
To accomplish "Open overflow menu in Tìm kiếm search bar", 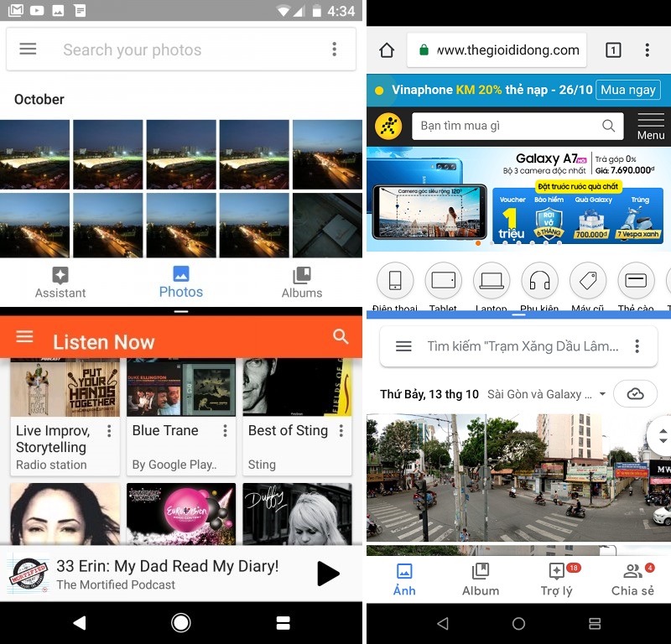I will pyautogui.click(x=637, y=345).
